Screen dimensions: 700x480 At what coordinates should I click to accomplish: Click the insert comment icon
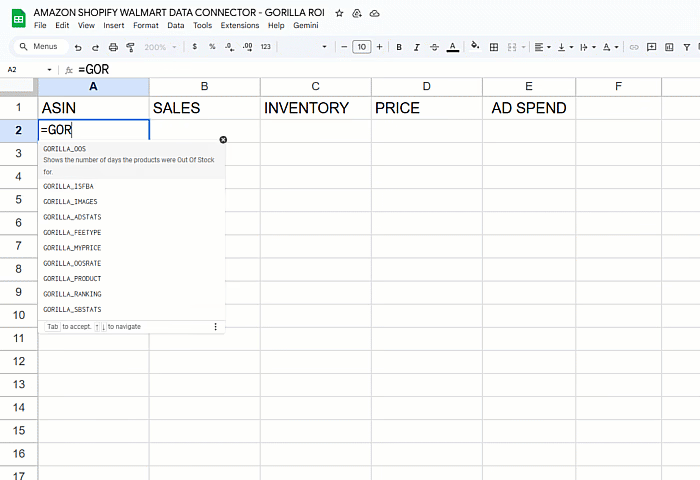[651, 47]
